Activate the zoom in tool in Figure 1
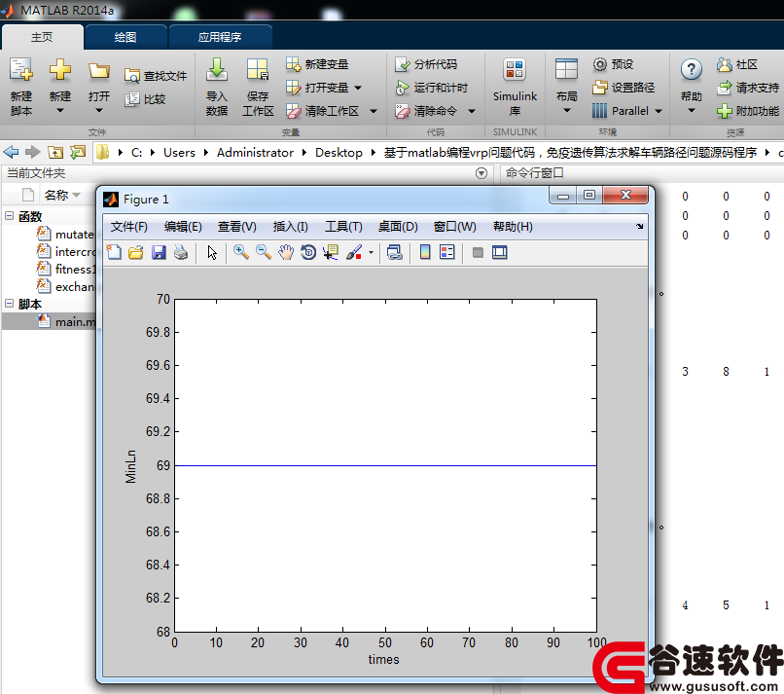The image size is (784, 694). coord(241,252)
